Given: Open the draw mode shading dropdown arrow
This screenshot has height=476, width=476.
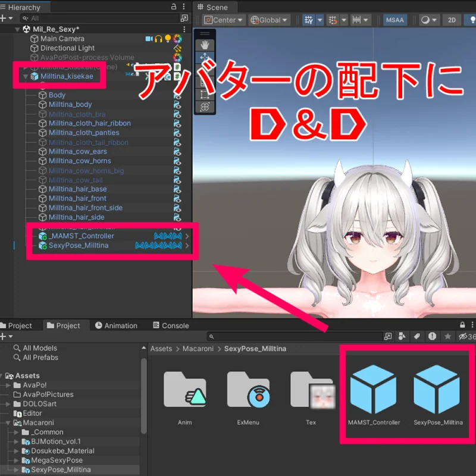Looking at the screenshot, I should coord(434,20).
